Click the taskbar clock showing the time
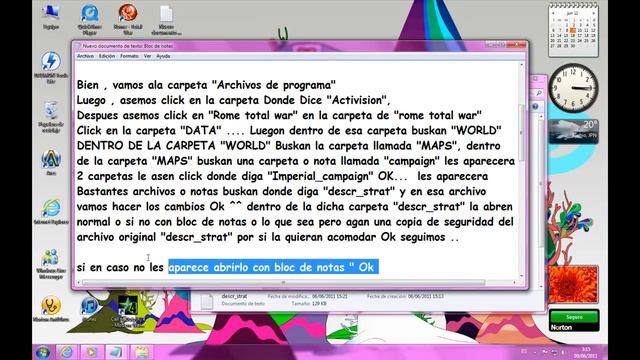The image size is (640, 360). click(x=587, y=352)
